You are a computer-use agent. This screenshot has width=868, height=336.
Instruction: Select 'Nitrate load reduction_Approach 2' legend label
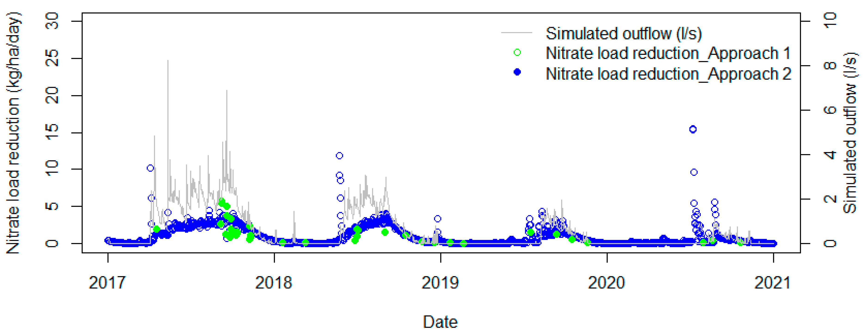point(668,74)
